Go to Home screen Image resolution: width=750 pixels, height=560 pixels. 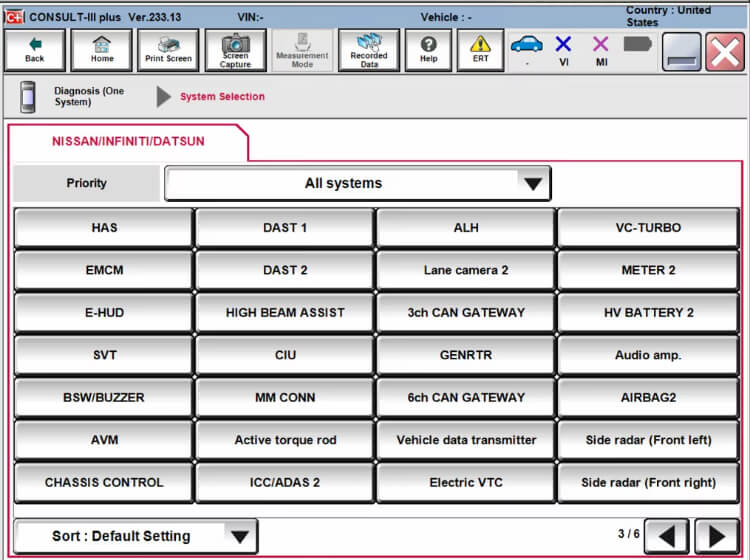coord(101,50)
